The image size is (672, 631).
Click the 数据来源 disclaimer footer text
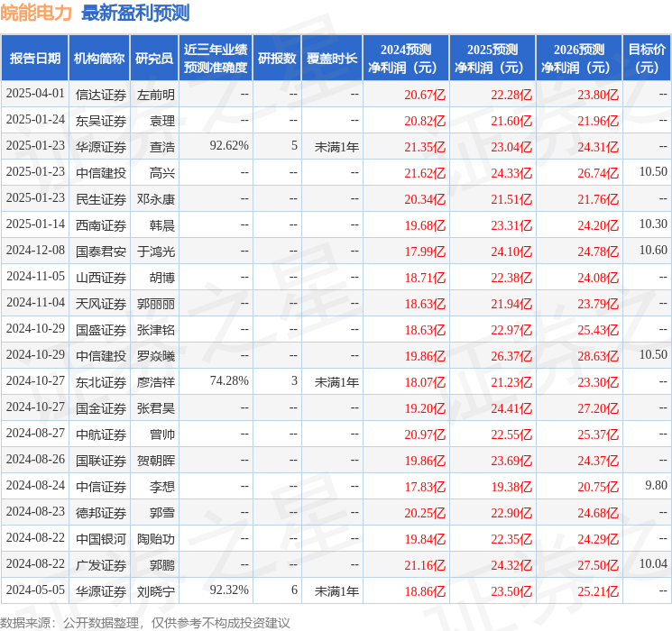[145, 622]
